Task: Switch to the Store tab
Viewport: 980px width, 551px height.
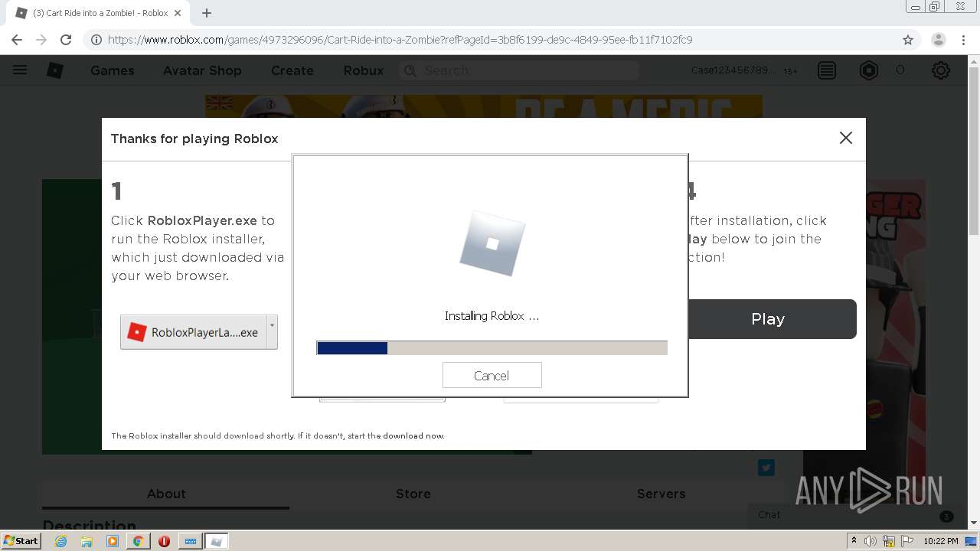Action: click(x=413, y=494)
